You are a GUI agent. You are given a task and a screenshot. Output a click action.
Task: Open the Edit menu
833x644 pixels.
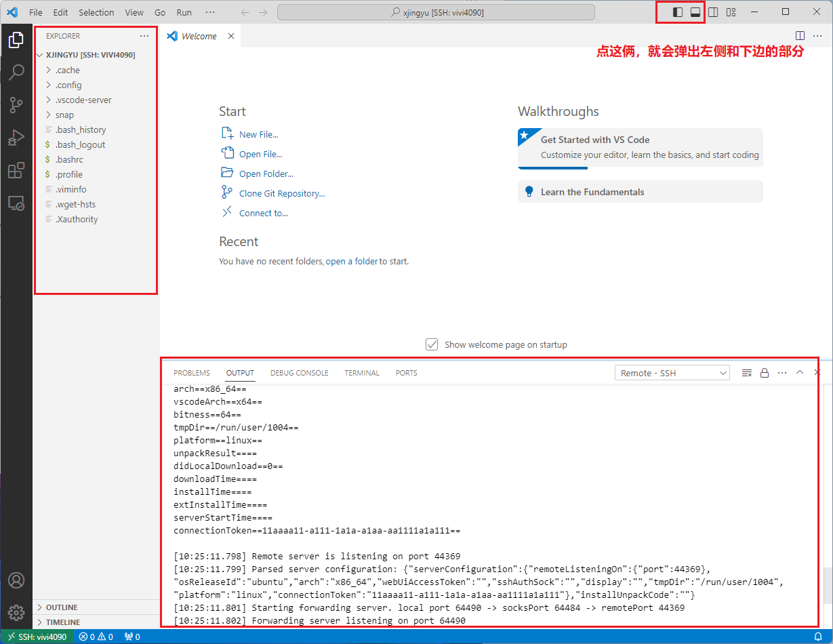[60, 12]
